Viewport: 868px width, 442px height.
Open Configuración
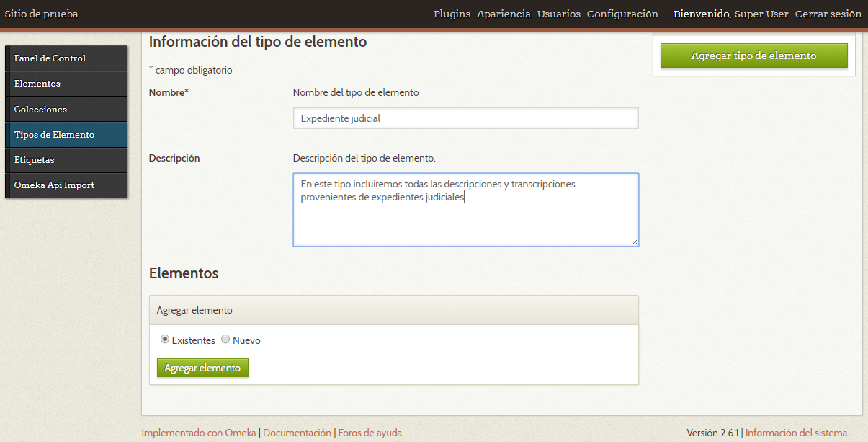(x=622, y=14)
